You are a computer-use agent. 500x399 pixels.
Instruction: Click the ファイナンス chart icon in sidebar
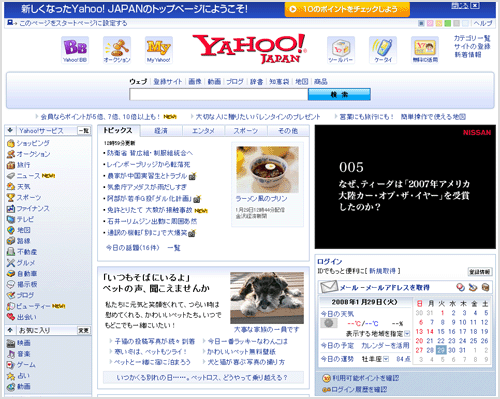click(11, 209)
